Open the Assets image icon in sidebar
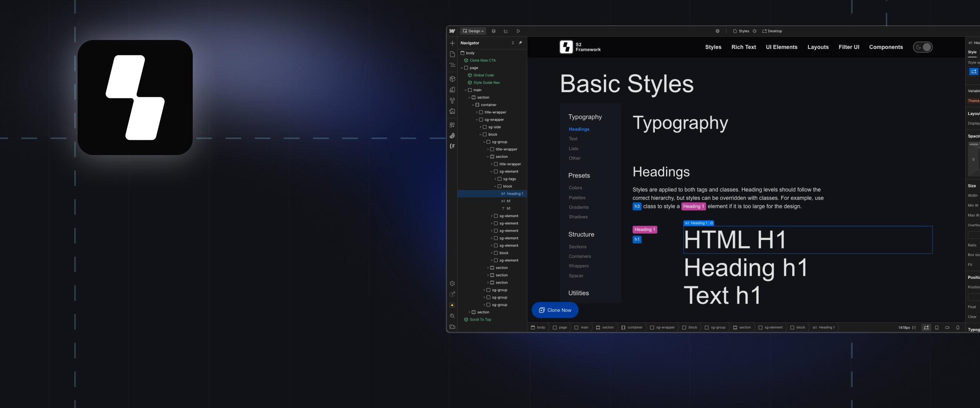The image size is (980, 408). [x=452, y=111]
